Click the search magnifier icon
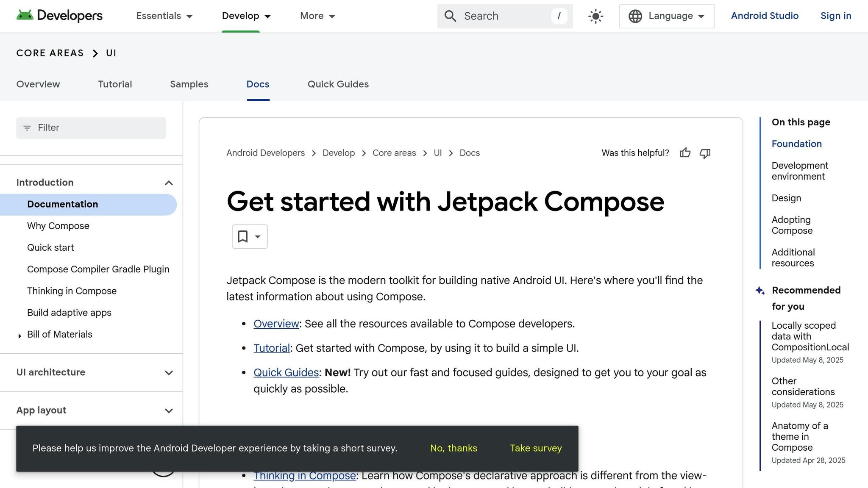 pos(450,16)
